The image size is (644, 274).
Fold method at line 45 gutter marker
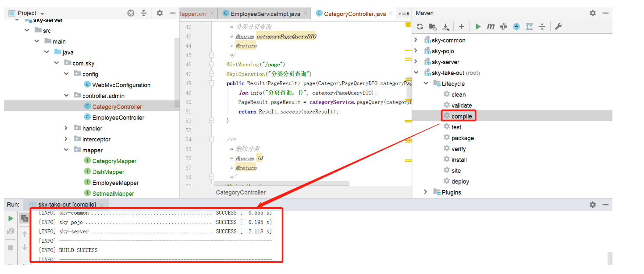click(x=211, y=55)
